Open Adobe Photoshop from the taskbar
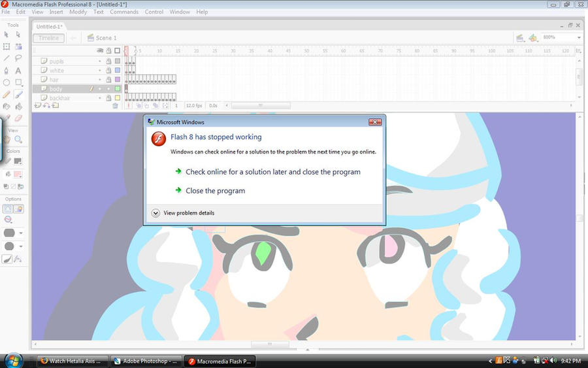This screenshot has height=368, width=588. 146,361
